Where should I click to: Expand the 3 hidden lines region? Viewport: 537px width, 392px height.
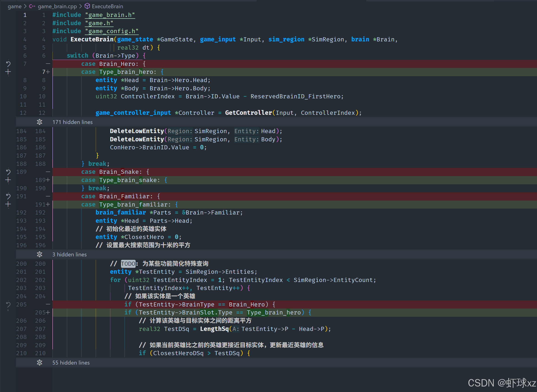[39, 254]
